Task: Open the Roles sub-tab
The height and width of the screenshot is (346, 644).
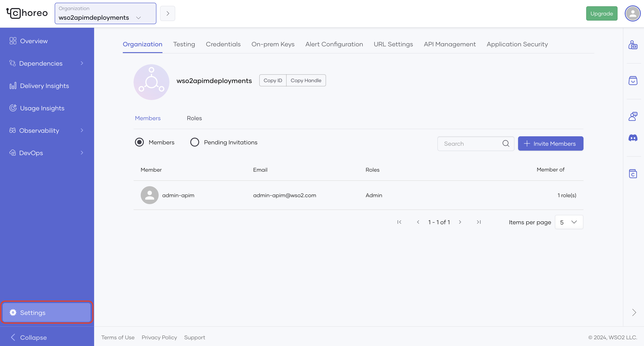Action: click(x=194, y=118)
